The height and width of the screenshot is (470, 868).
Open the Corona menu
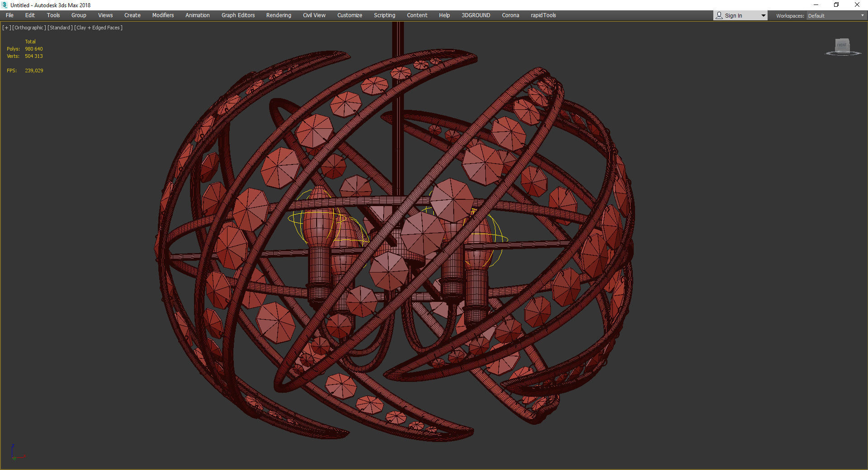511,15
